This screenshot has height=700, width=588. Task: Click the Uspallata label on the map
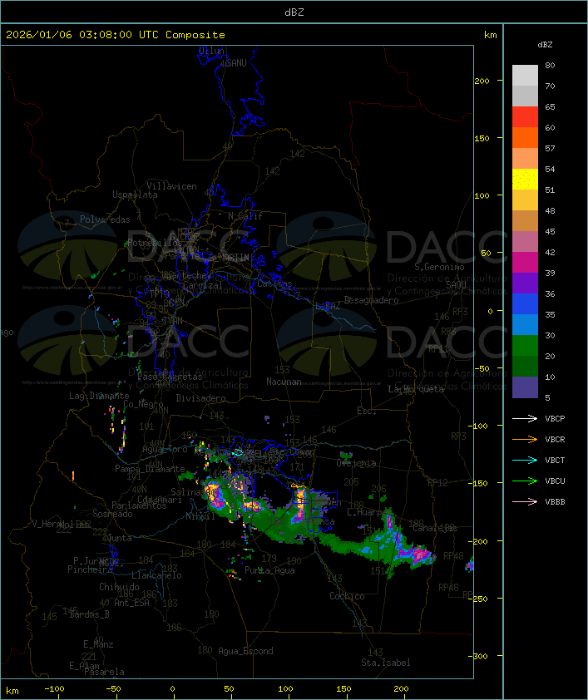tap(135, 195)
